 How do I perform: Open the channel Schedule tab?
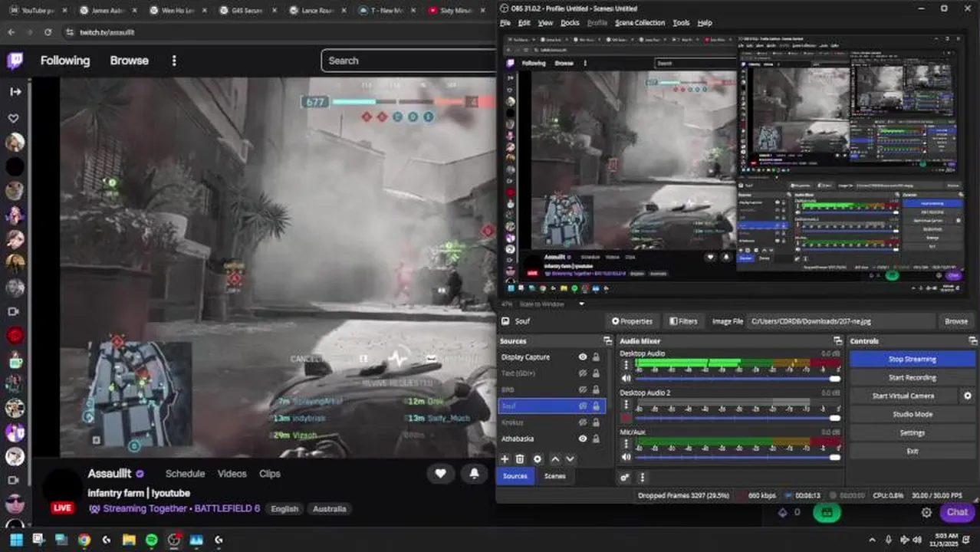(x=185, y=474)
